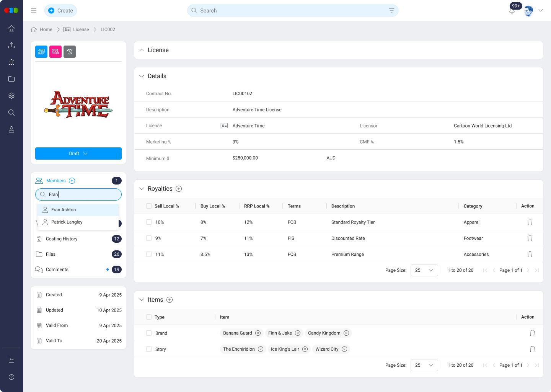The height and width of the screenshot is (392, 551).
Task: Add a new member with plus icon
Action: tap(72, 181)
